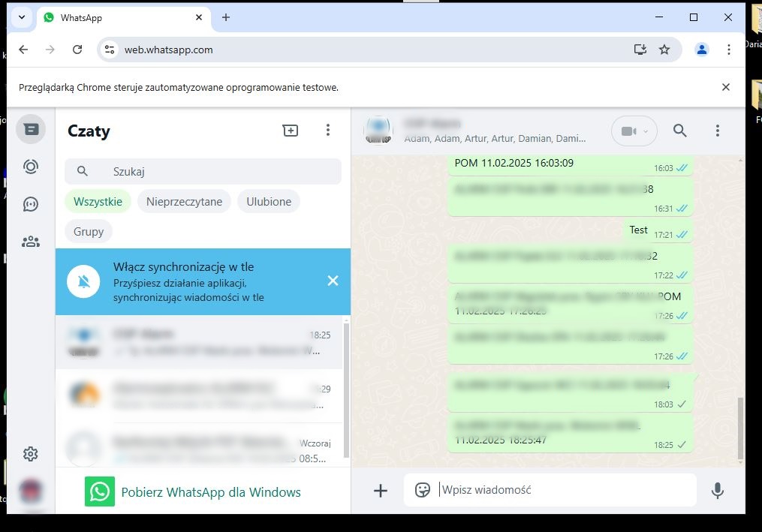Click the chat list scrollbar
The height and width of the screenshot is (532, 762).
(x=347, y=390)
